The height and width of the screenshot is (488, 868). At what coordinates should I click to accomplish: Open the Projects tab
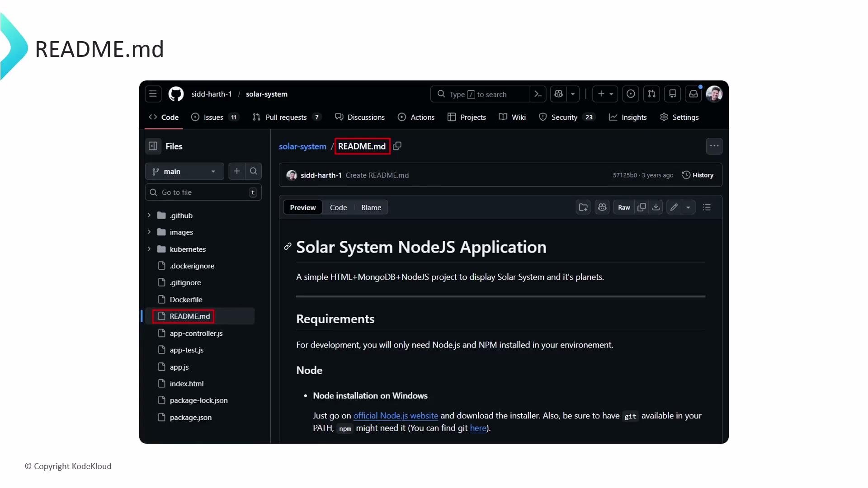[x=467, y=117]
